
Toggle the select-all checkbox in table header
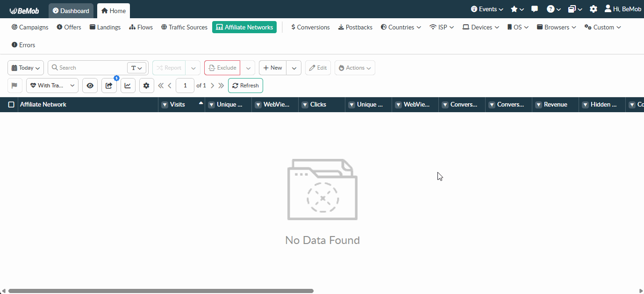(x=11, y=105)
